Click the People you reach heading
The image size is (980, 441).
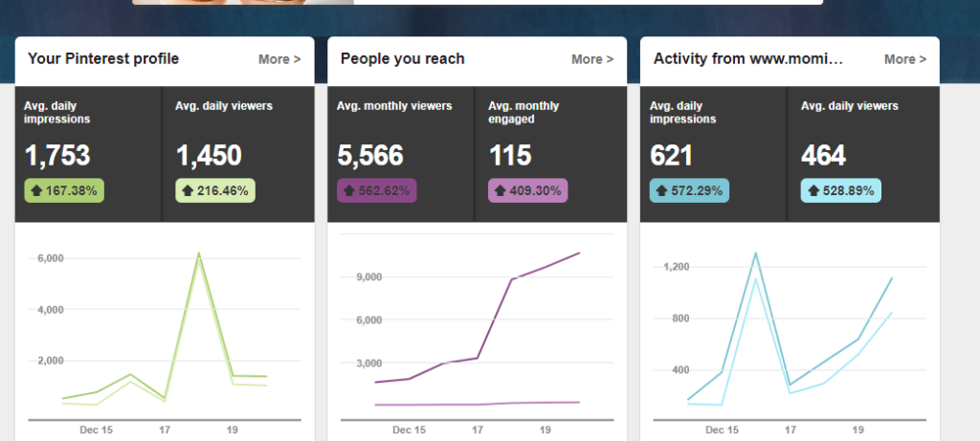pyautogui.click(x=403, y=58)
